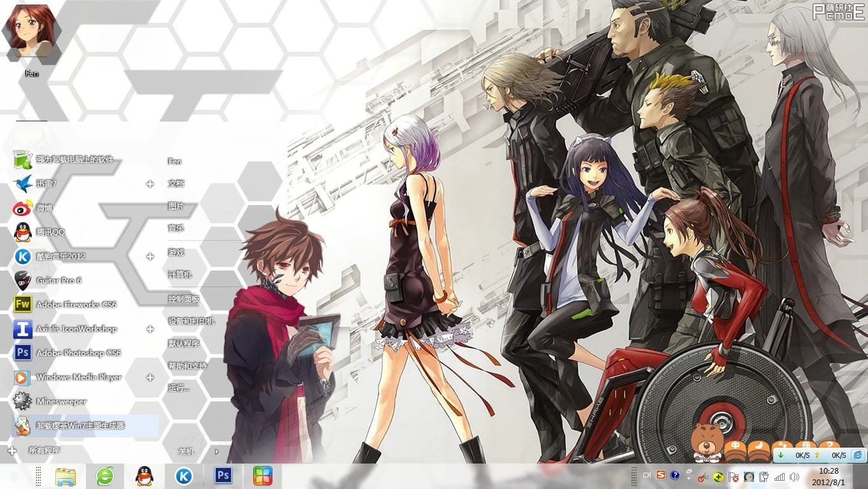
Task: Select 设备和打印机 in the Start menu
Action: pyautogui.click(x=191, y=321)
